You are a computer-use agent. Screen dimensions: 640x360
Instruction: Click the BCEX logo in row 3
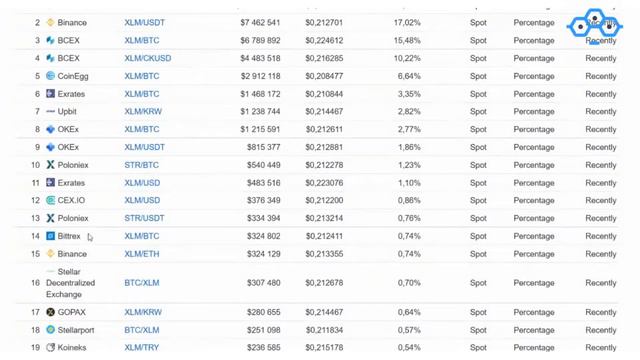pyautogui.click(x=50, y=40)
